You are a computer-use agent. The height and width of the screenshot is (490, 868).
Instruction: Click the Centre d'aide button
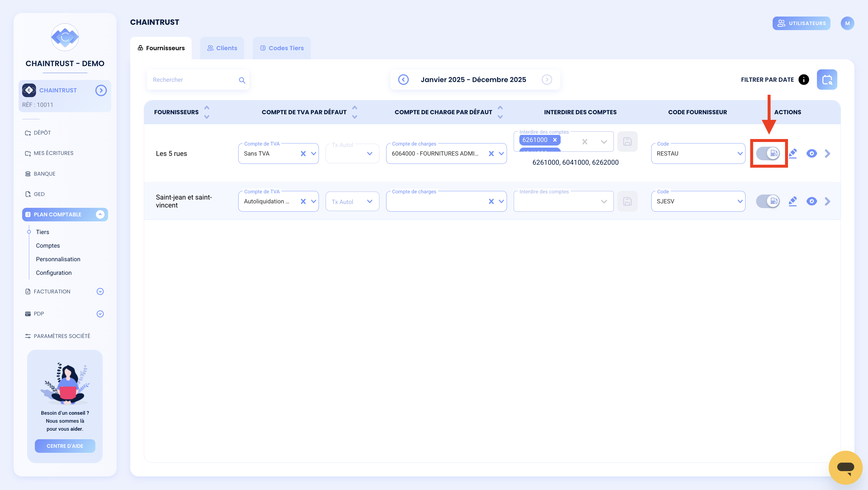click(65, 446)
